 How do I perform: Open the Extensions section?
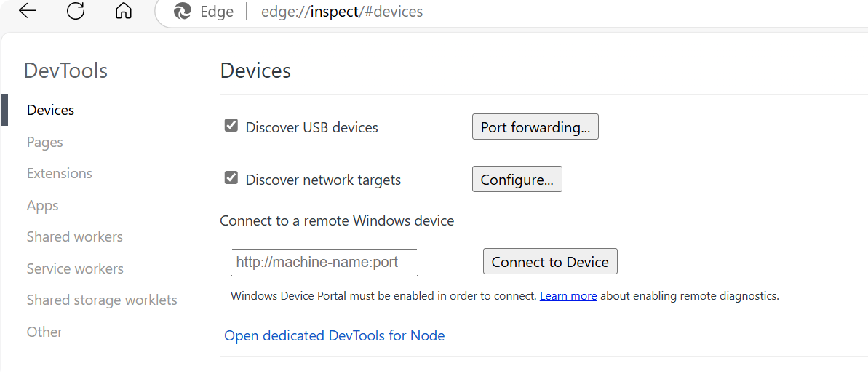[x=60, y=173]
